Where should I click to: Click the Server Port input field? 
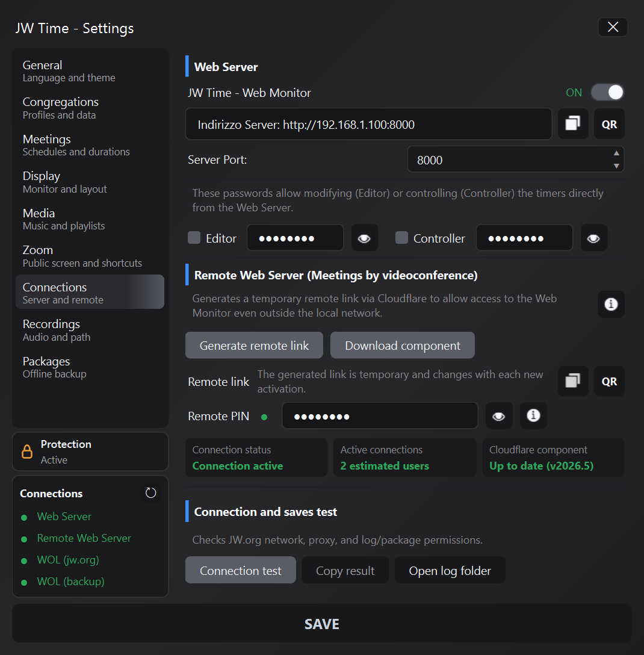pyautogui.click(x=516, y=159)
